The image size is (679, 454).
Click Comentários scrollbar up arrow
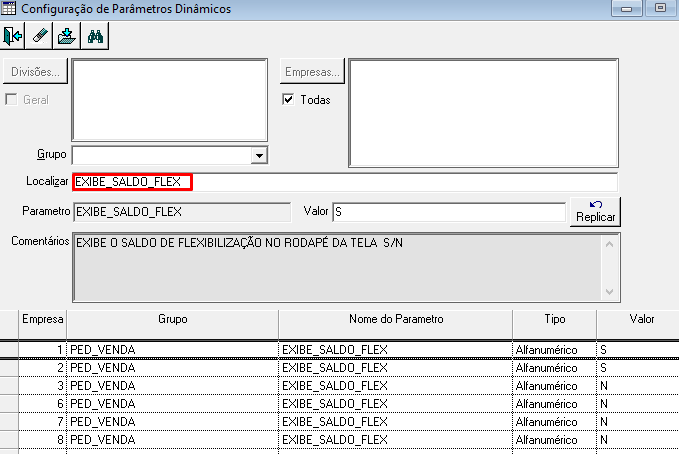pos(610,244)
